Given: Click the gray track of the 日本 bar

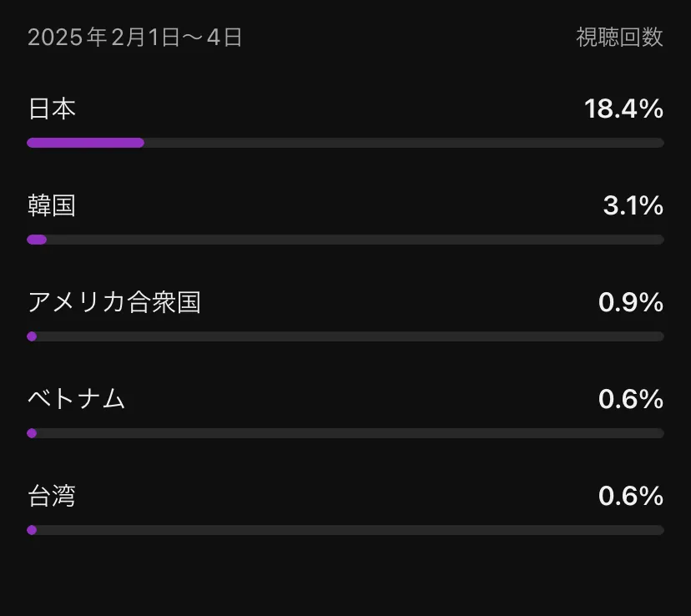Looking at the screenshot, I should coord(404,143).
